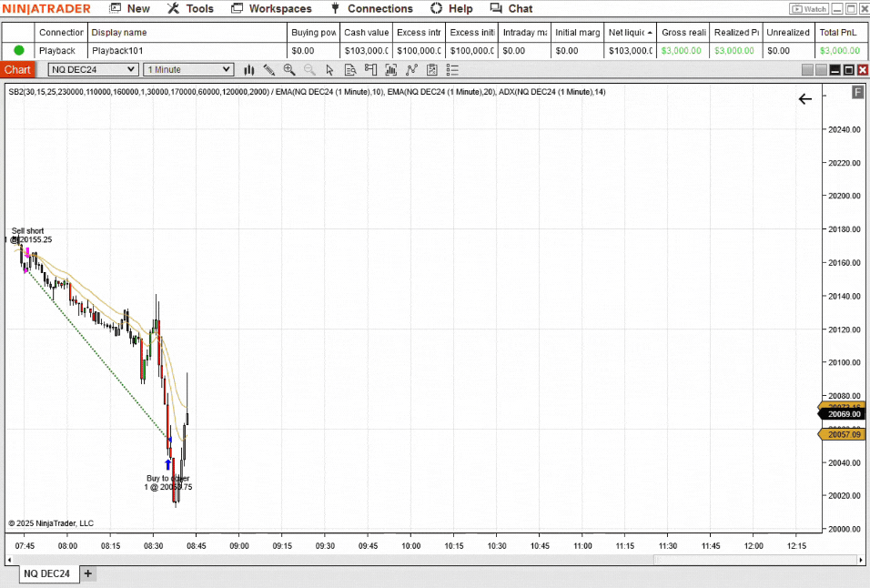Click the 20057.09 indicator price marker
Image resolution: width=870 pixels, height=588 pixels.
point(842,434)
